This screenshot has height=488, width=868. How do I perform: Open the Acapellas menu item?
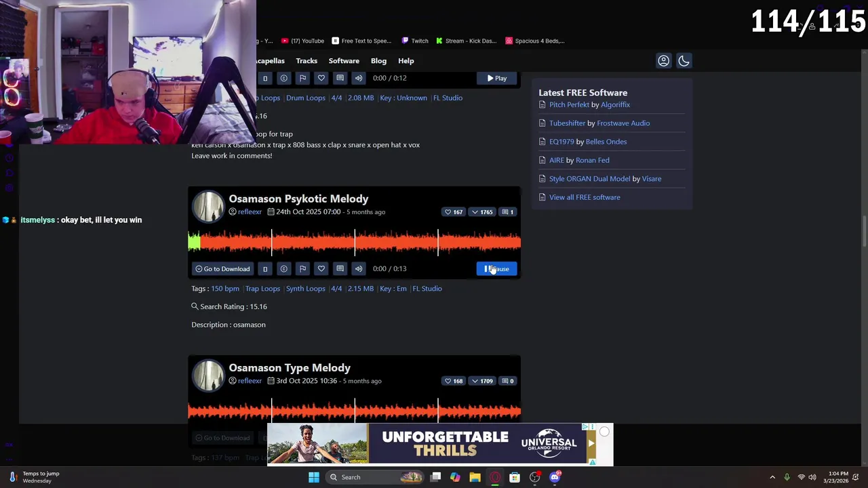[270, 61]
